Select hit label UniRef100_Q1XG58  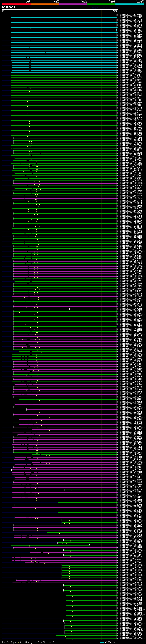131,72
